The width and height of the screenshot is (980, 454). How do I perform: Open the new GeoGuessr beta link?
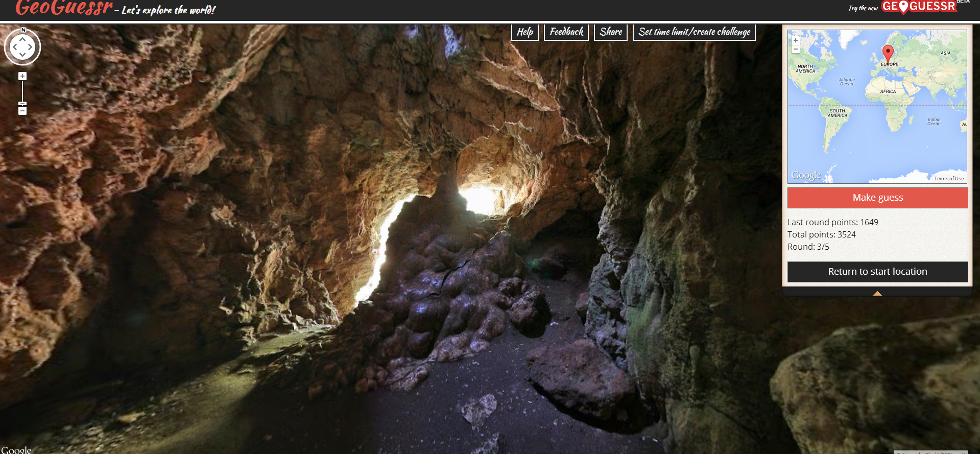(919, 7)
